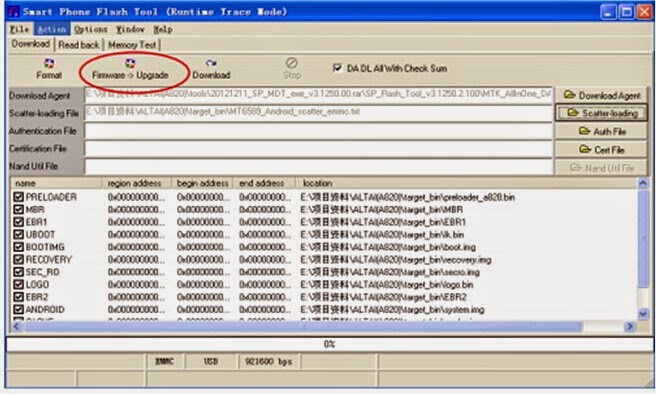Uncheck the SEC_RO partition
Screen dimensions: 656x394
pos(18,272)
